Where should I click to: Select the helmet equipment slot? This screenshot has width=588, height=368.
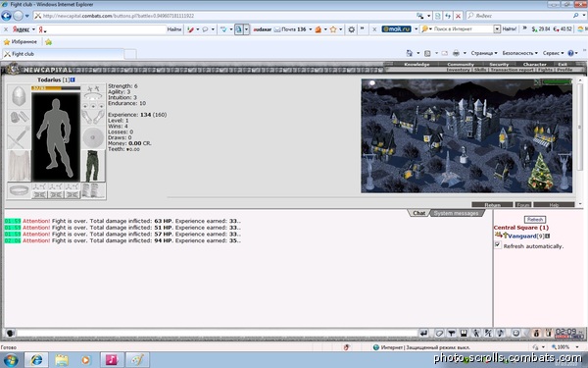[19, 97]
